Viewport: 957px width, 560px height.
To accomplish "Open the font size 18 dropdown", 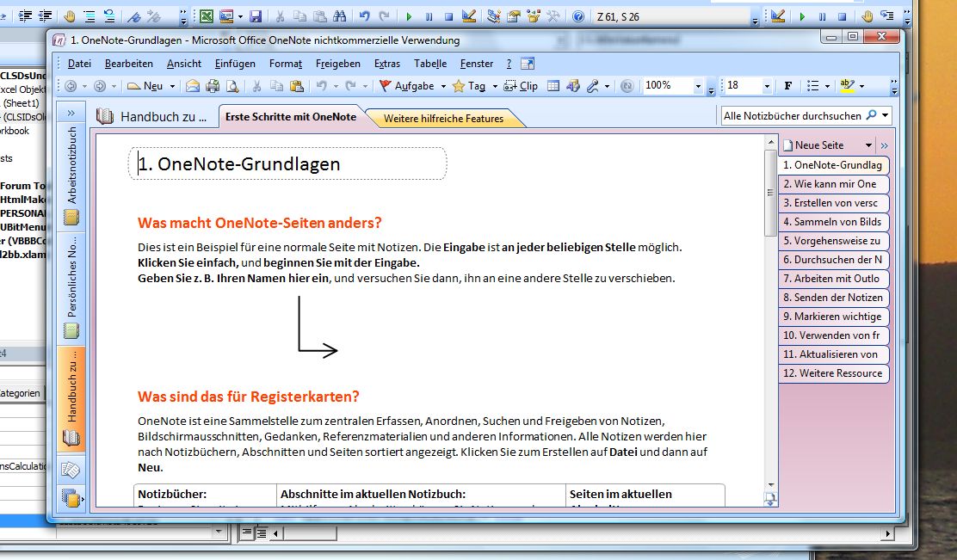I will click(767, 87).
